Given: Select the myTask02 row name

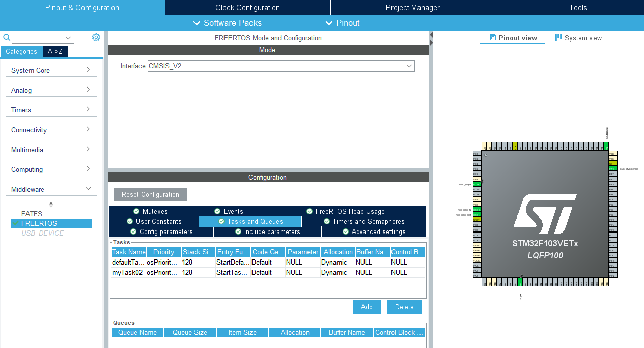Looking at the screenshot, I should 129,273.
